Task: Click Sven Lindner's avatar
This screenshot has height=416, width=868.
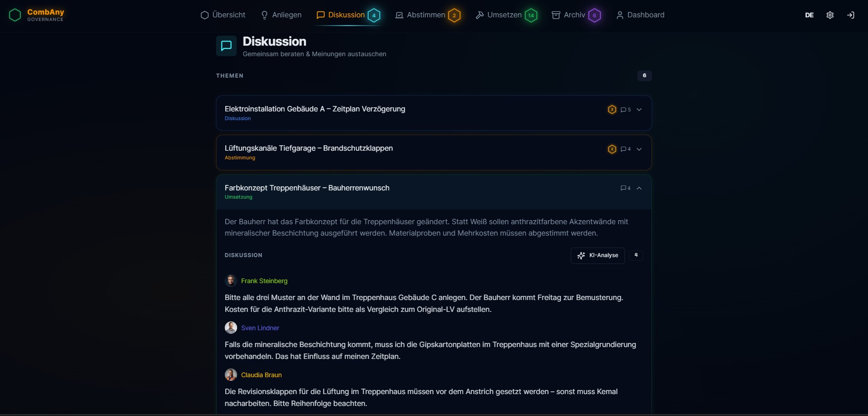Action: pyautogui.click(x=231, y=328)
